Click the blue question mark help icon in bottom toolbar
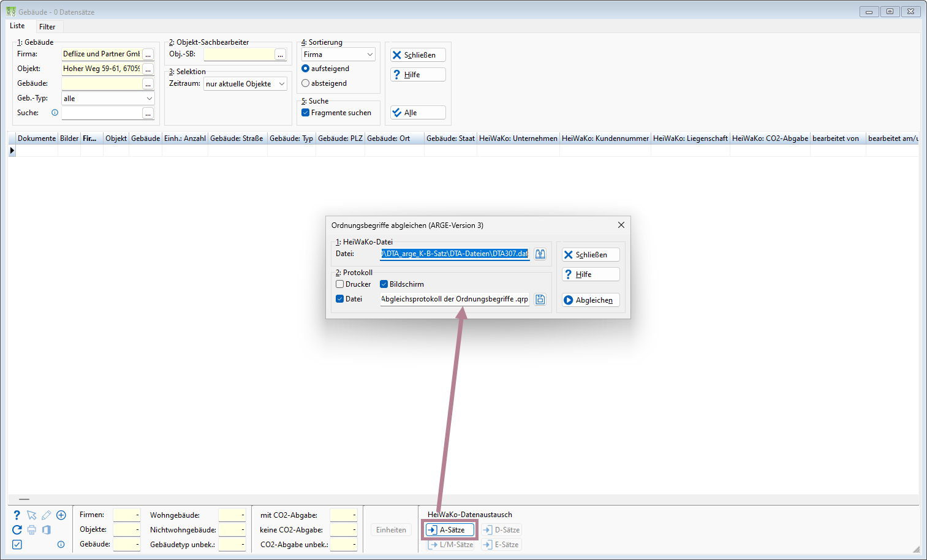This screenshot has height=560, width=927. click(17, 515)
